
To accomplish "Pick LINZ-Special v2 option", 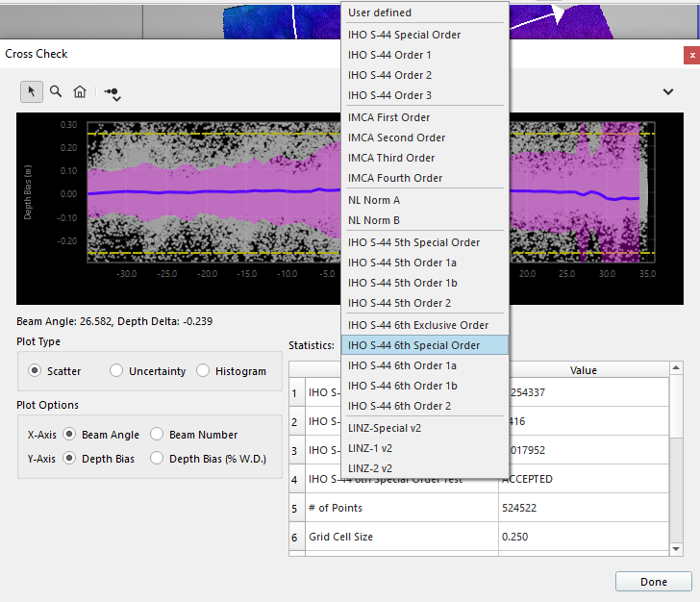I will (385, 428).
